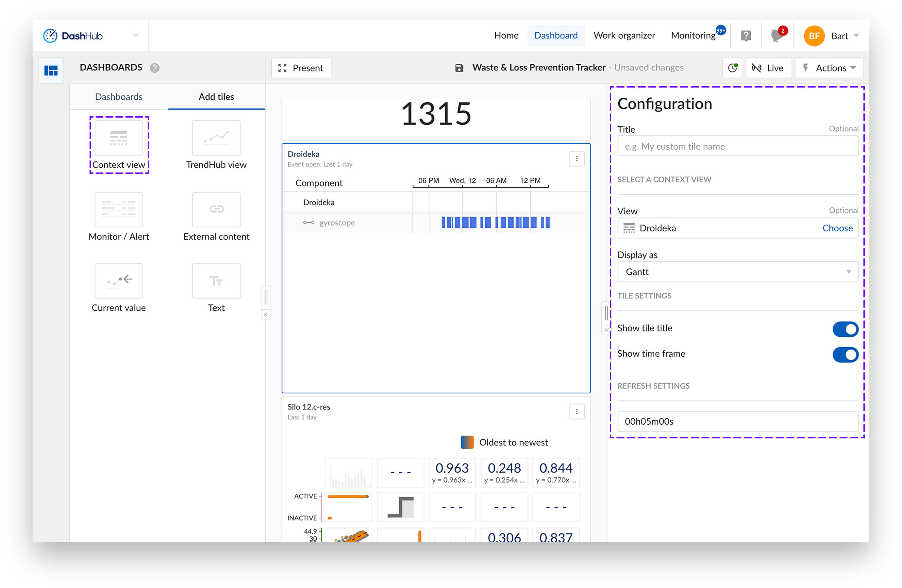This screenshot has height=588, width=902.
Task: Disable Show time frame switch
Action: 845,355
